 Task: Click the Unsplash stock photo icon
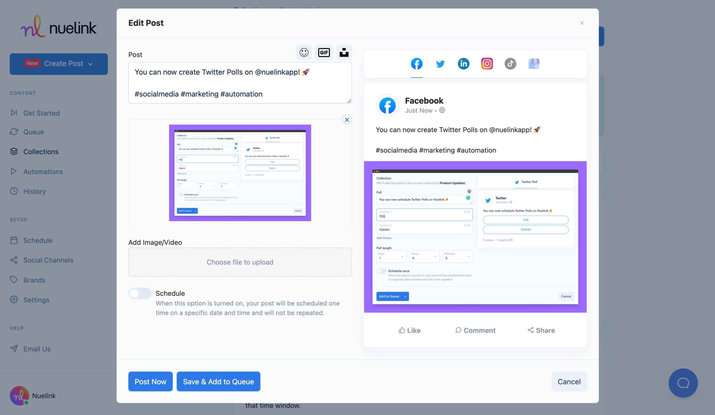click(x=344, y=52)
